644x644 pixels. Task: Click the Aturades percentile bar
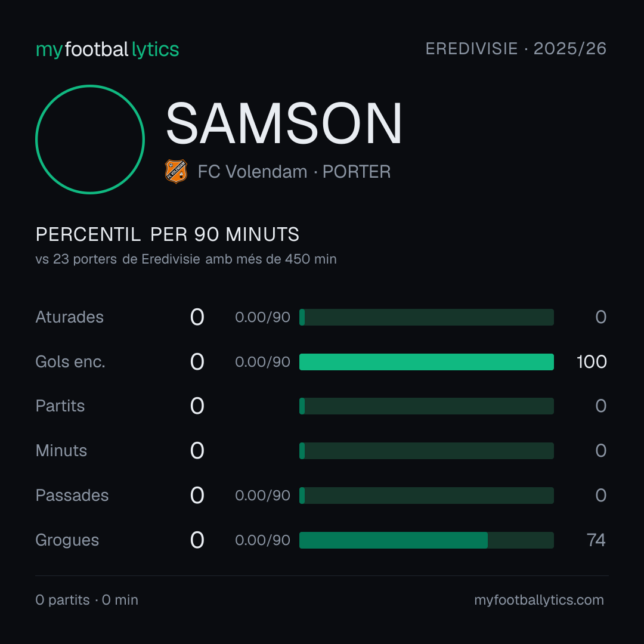426,317
